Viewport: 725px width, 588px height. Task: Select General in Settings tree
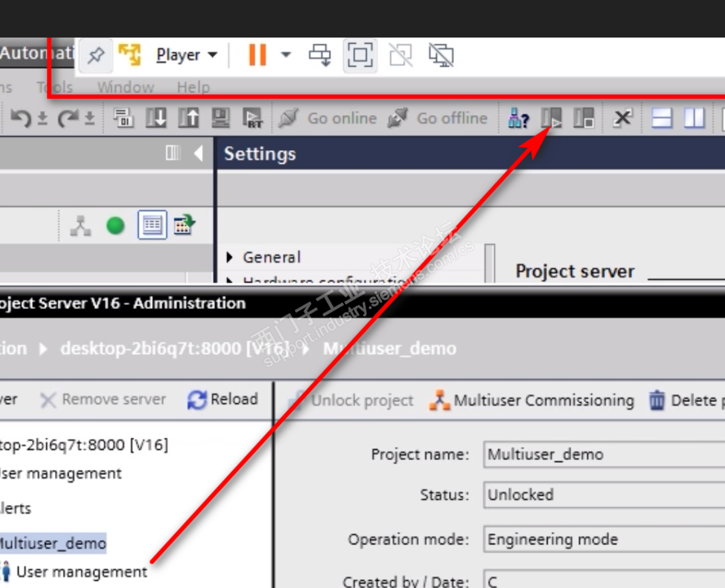point(272,257)
